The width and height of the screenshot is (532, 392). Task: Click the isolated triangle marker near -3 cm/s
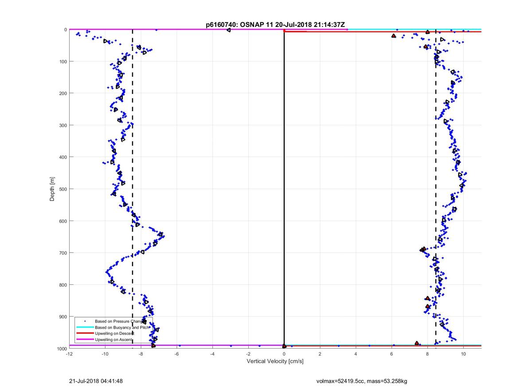point(228,30)
